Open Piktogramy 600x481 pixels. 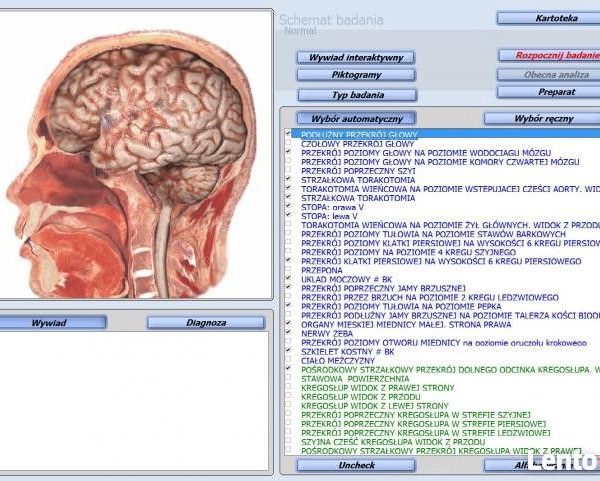click(356, 75)
